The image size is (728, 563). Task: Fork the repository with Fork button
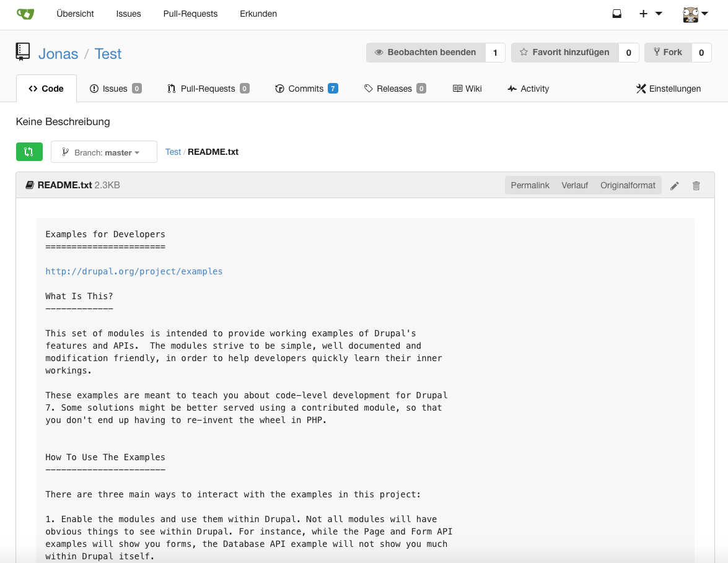[x=668, y=53]
